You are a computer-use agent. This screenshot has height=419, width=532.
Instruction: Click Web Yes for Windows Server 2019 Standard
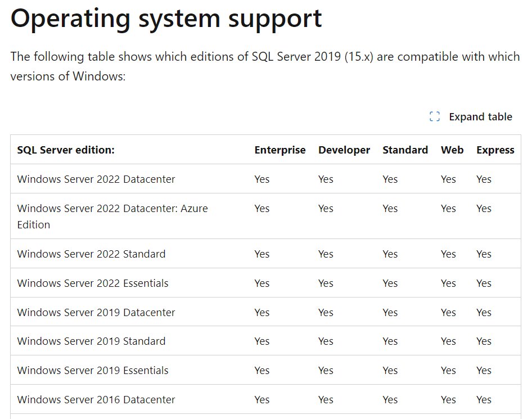coord(448,341)
